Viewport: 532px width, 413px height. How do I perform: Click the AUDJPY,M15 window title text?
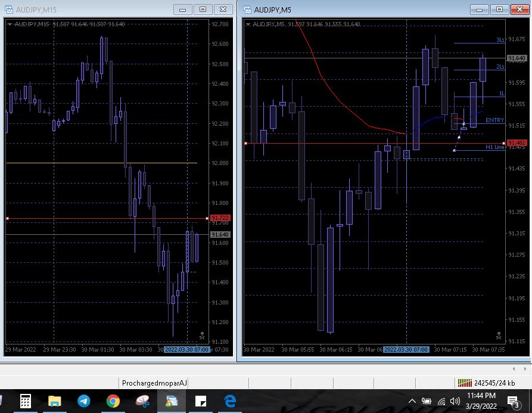(36, 10)
